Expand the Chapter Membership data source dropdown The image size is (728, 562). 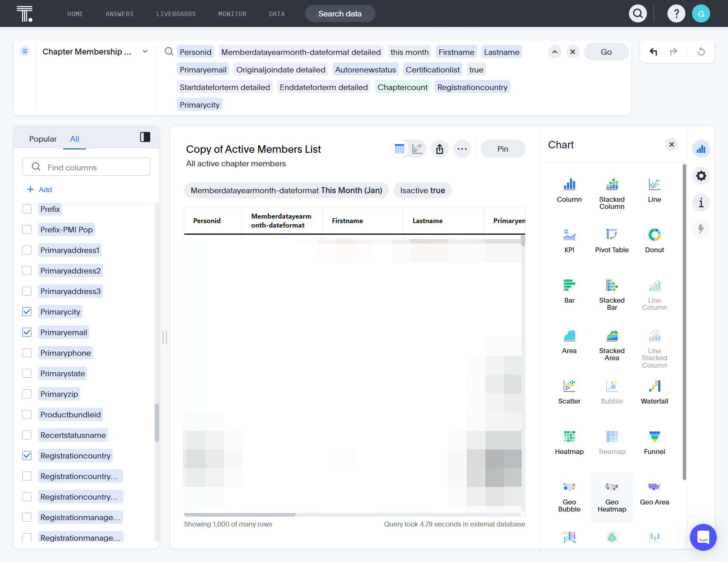(x=145, y=52)
